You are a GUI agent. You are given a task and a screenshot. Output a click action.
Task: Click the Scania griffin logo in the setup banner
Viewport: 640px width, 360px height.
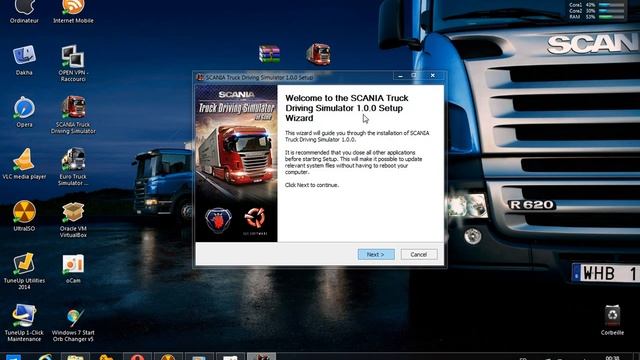tap(218, 221)
